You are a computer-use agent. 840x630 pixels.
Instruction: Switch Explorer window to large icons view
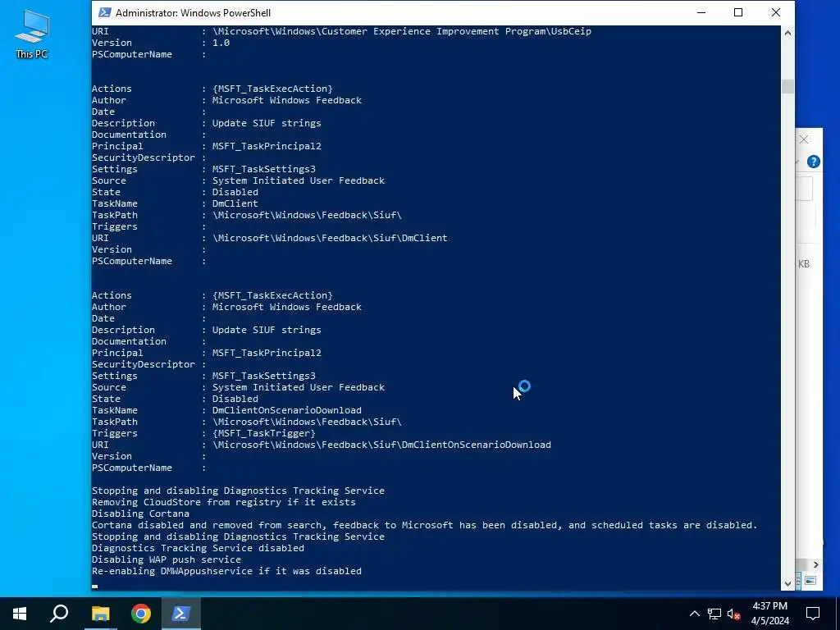(x=810, y=581)
